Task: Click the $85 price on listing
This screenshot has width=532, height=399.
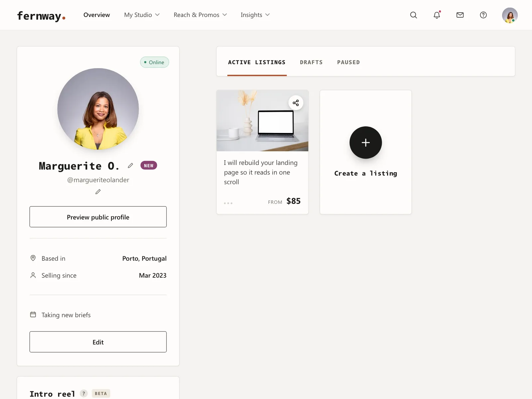Action: (x=294, y=201)
